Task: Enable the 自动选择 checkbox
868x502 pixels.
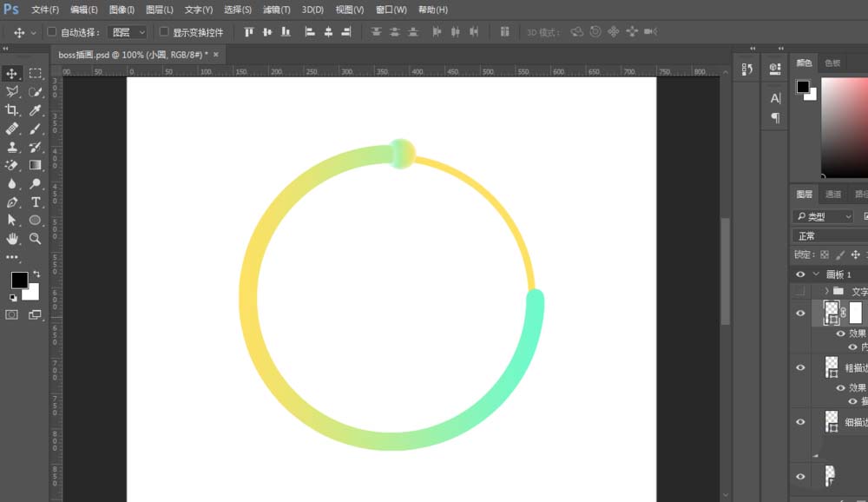Action: tap(52, 31)
